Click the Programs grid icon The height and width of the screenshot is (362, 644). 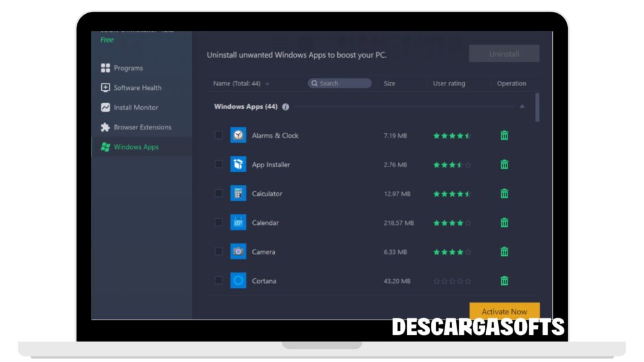106,68
